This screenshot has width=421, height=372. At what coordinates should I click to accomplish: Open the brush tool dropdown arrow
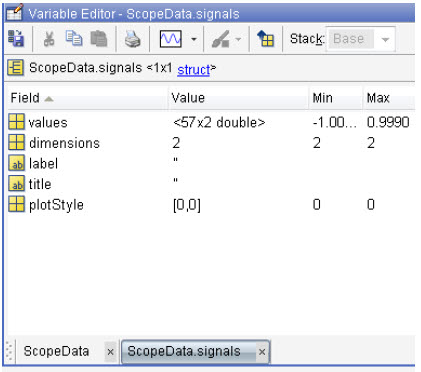tap(238, 39)
